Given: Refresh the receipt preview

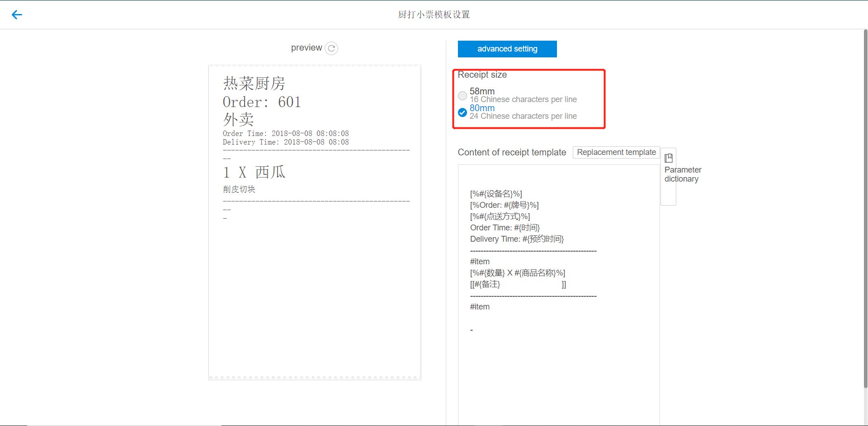Looking at the screenshot, I should tap(331, 48).
